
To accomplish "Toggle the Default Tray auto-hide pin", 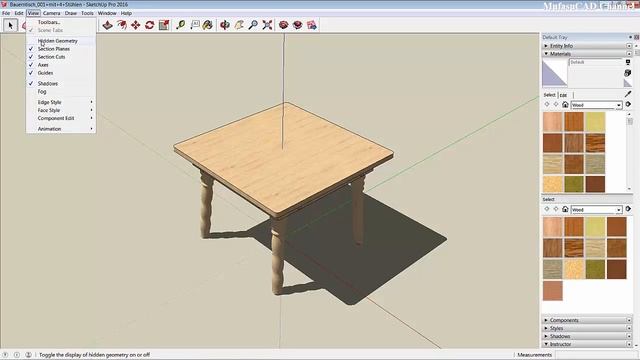I will pos(631,37).
